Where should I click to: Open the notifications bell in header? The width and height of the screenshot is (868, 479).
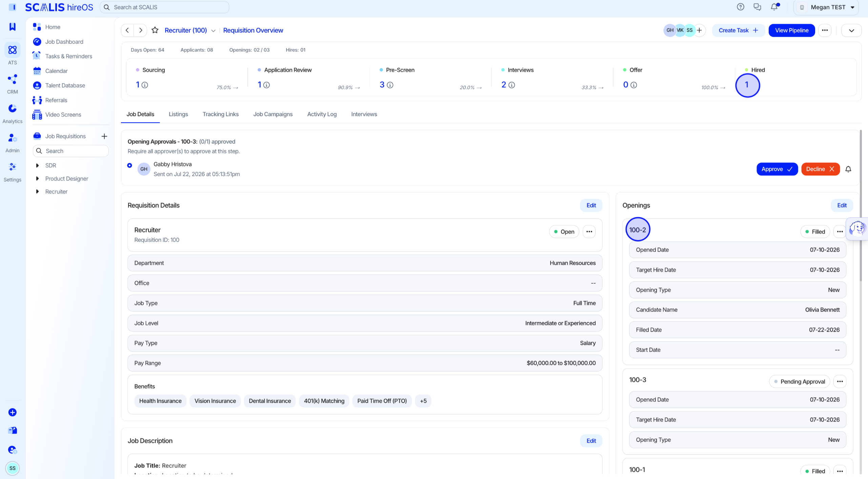coord(774,7)
